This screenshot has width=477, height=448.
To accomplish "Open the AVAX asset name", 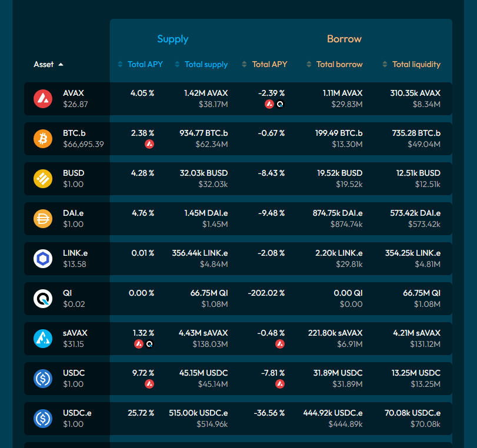I will click(x=74, y=93).
